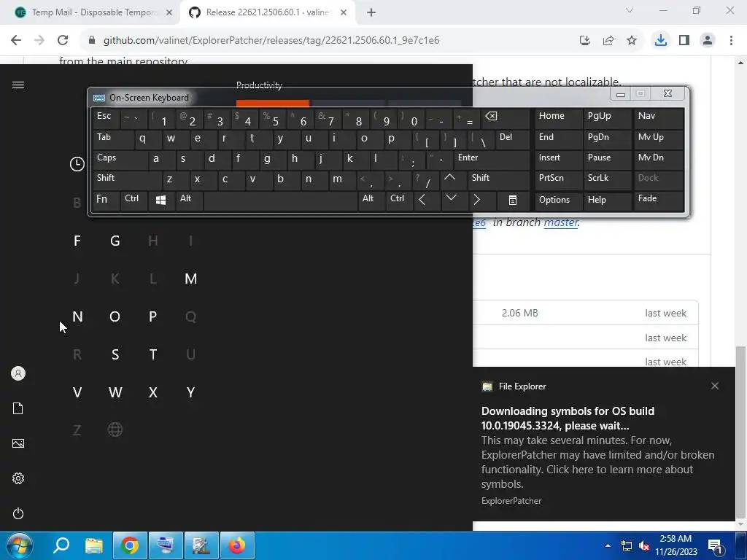Open Settings gear in Start sidebar
This screenshot has height=560, width=747.
tap(18, 478)
